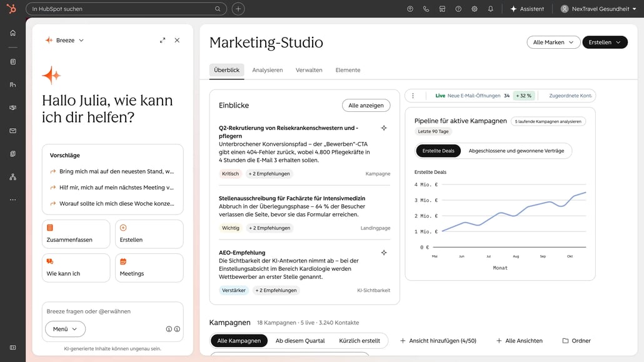Screen dimensions: 644x362
Task: Click the Alle Ansichten button
Action: [520, 341]
